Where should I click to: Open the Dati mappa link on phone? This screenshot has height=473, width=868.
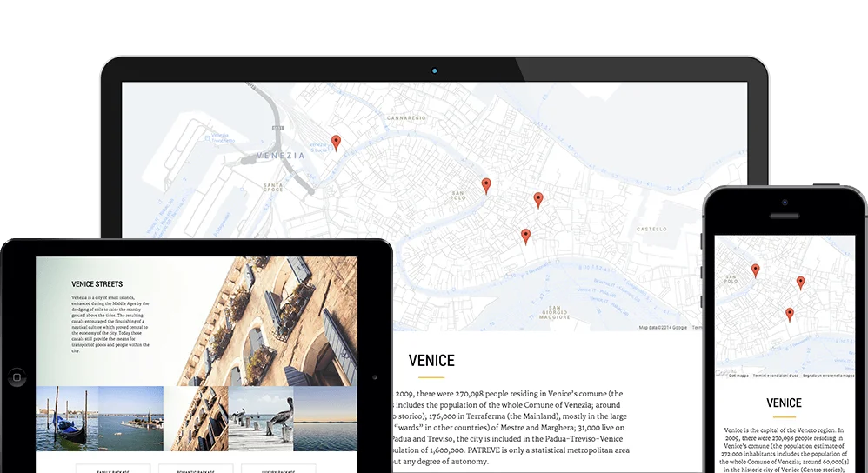(738, 376)
